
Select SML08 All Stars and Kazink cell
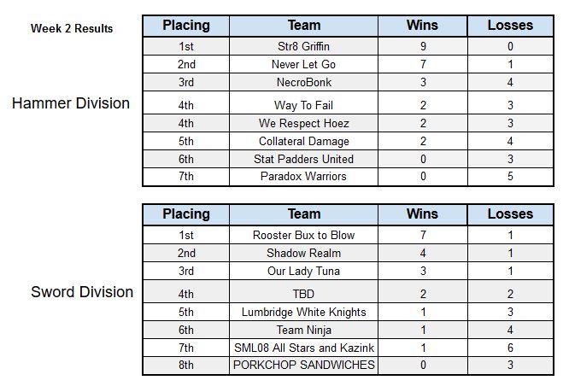click(x=304, y=348)
